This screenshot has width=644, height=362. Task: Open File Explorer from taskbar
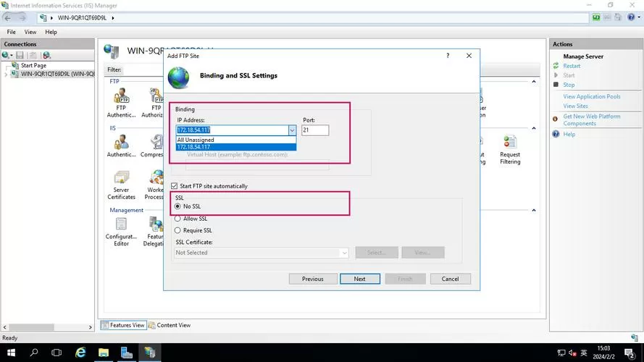tap(104, 353)
